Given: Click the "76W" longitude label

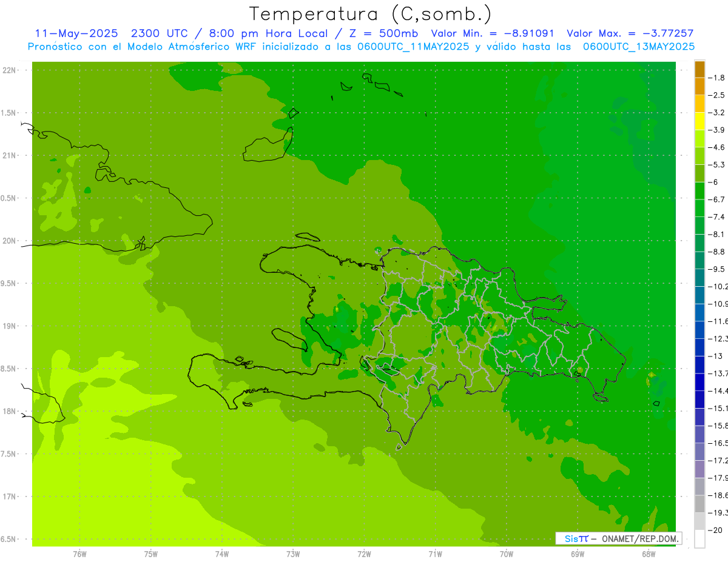Looking at the screenshot, I should click(79, 554).
